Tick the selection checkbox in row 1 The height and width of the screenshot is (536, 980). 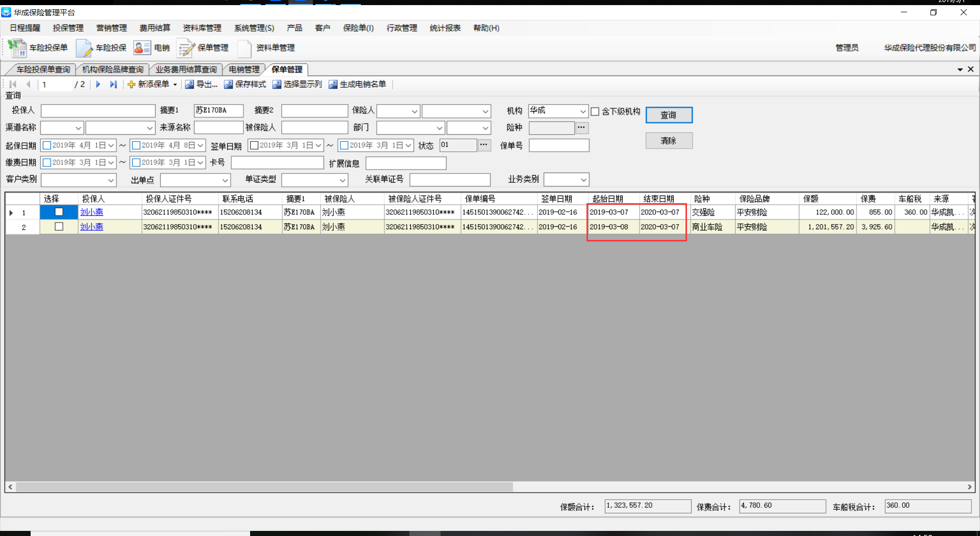pos(59,212)
